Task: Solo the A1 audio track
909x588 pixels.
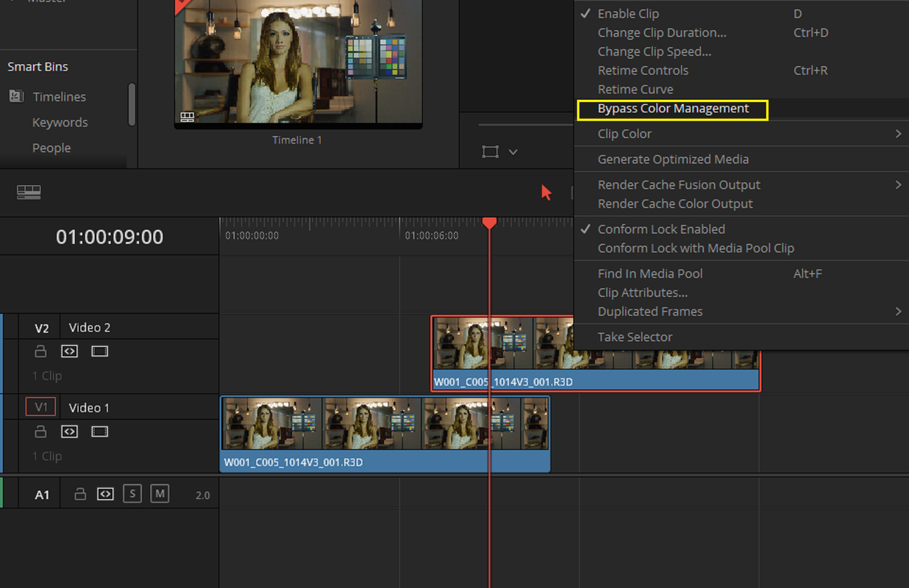Action: tap(132, 494)
